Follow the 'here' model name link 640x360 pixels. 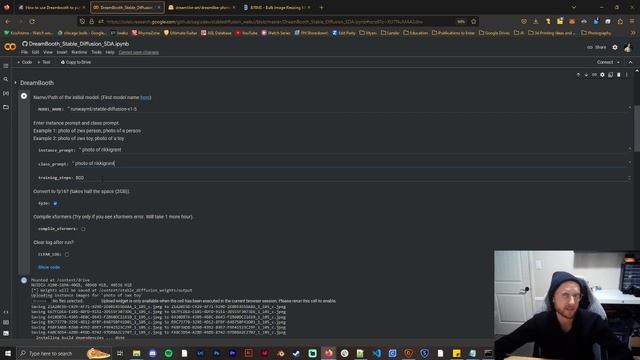tap(146, 98)
